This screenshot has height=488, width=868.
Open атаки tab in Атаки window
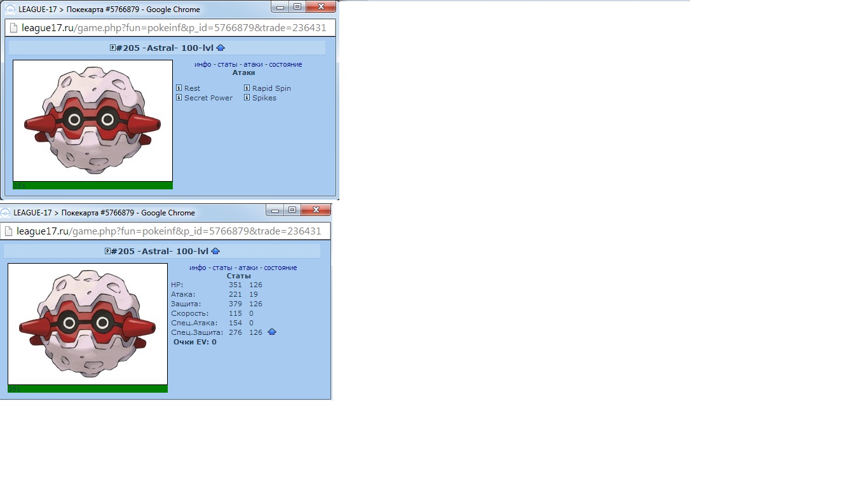point(253,64)
